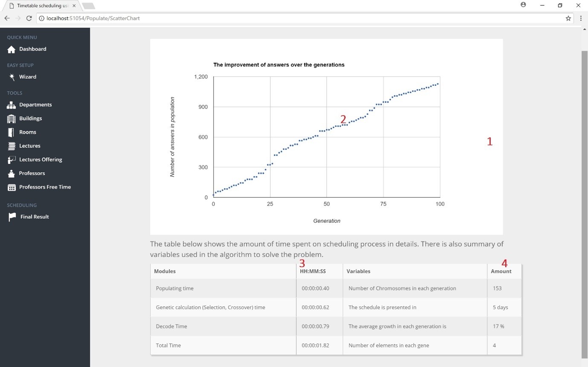The image size is (588, 367).
Task: Open a new browser tab
Action: 88,6
